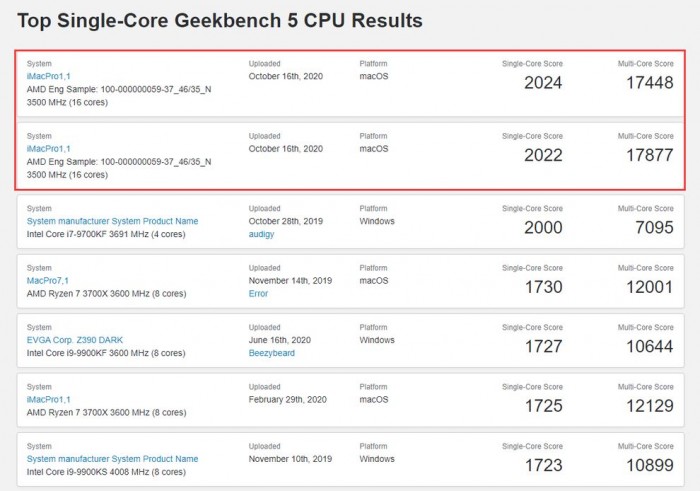Open the Intel Core i7-9700KF system name link

click(x=112, y=221)
